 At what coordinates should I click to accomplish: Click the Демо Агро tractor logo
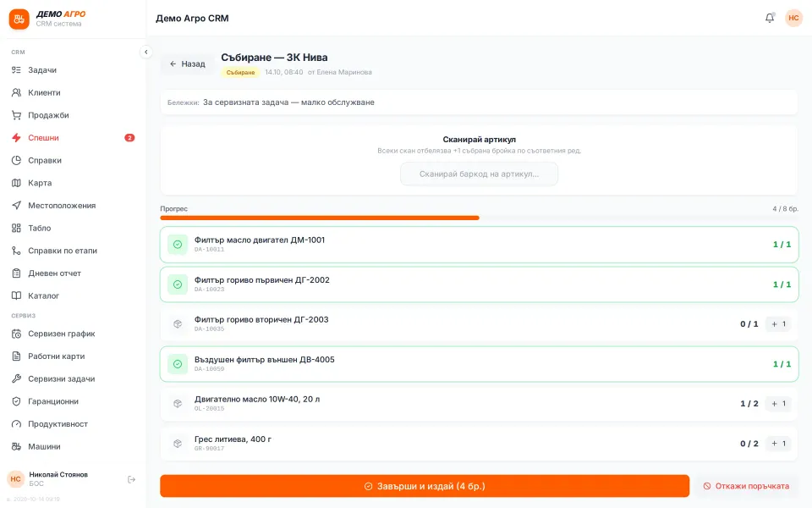coord(19,19)
